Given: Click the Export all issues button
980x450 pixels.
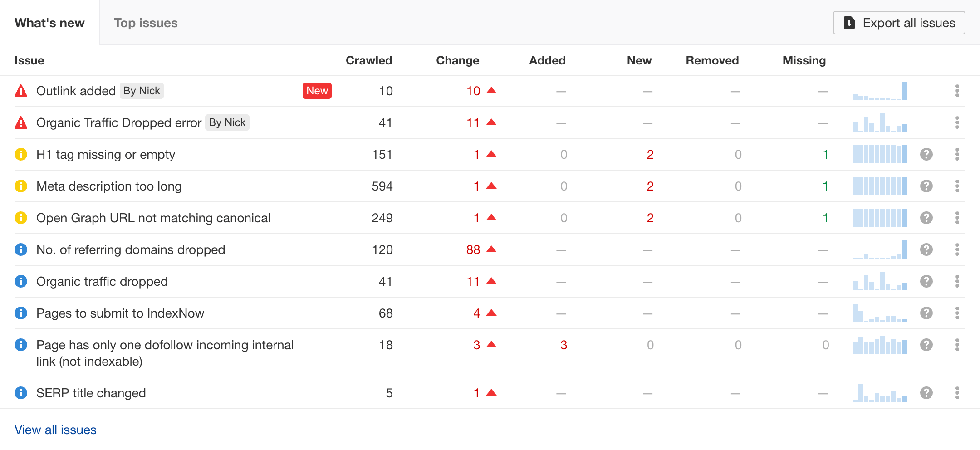Looking at the screenshot, I should click(x=899, y=22).
